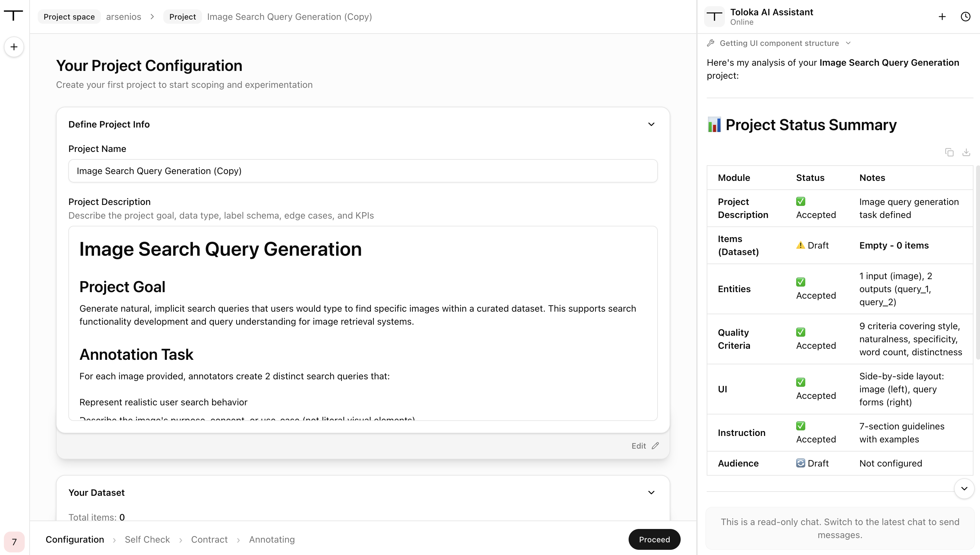This screenshot has height=555, width=980.
Task: Click the Toloka logo in the sidebar
Action: (x=13, y=15)
